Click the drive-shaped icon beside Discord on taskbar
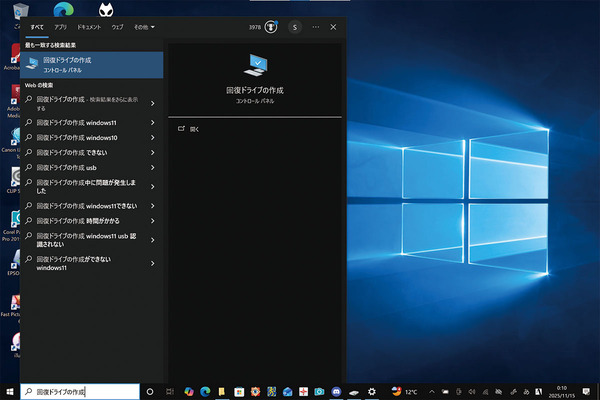The image size is (600, 400). 354,392
